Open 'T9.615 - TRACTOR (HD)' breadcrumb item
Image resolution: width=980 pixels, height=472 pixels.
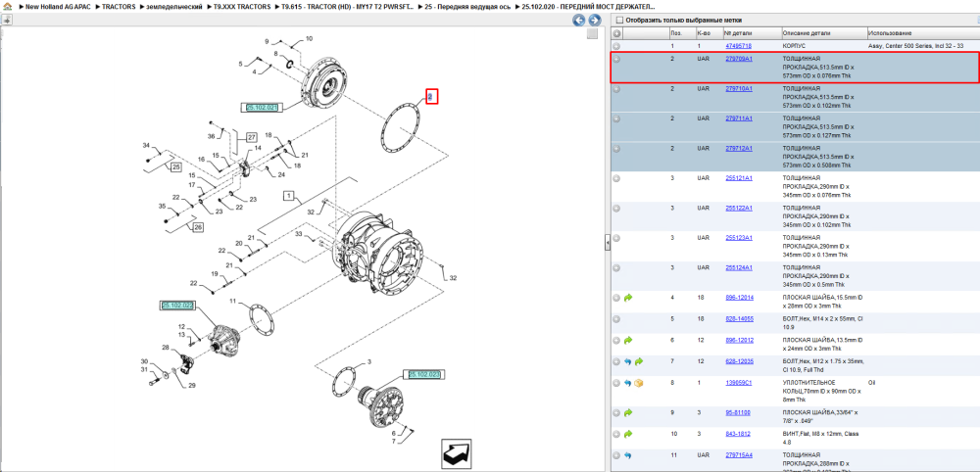(x=348, y=6)
